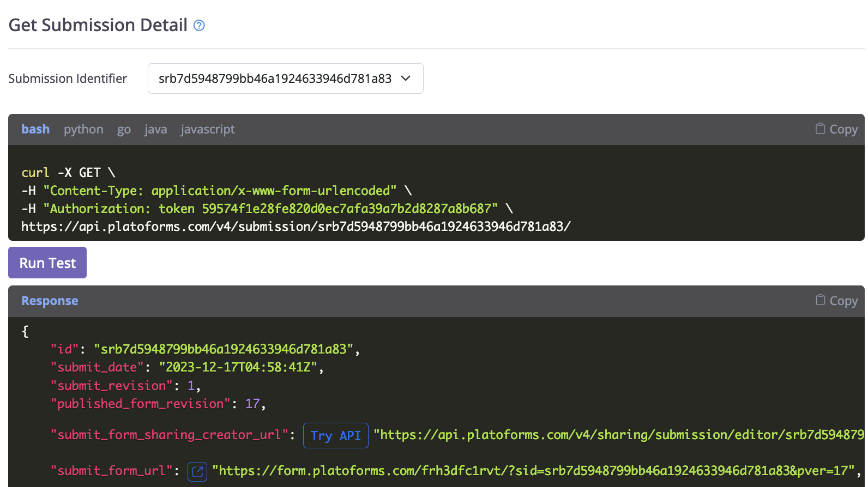
Task: Click the chevron arrow in the identifier selector
Action: (x=406, y=78)
